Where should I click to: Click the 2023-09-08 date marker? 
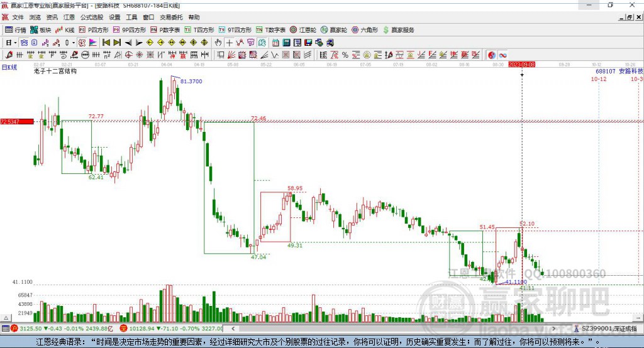(x=521, y=65)
